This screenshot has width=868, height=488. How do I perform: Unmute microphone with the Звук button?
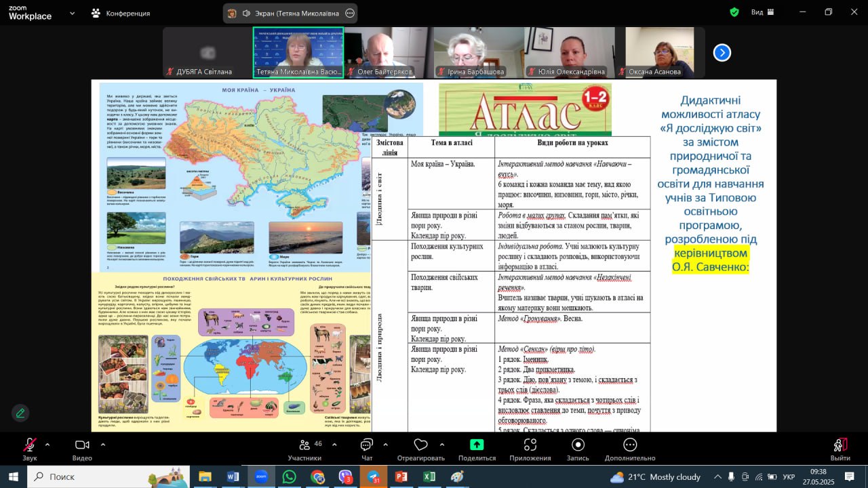tap(30, 445)
